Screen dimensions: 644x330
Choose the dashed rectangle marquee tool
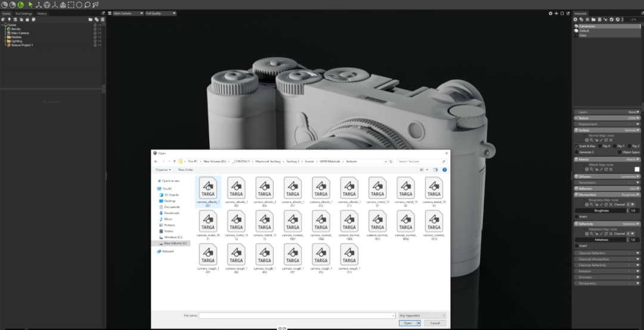pos(71,5)
